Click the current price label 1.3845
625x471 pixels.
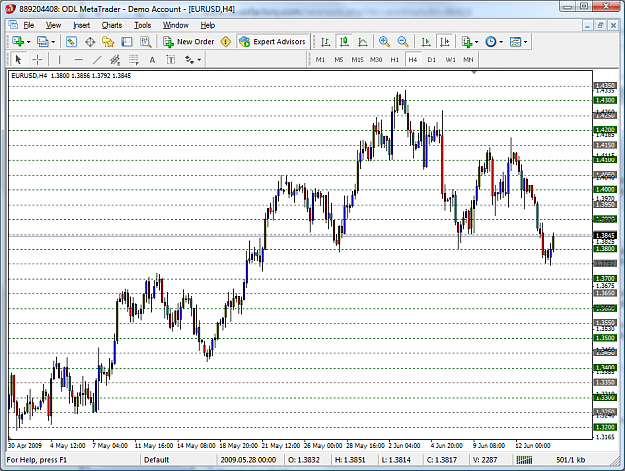605,235
